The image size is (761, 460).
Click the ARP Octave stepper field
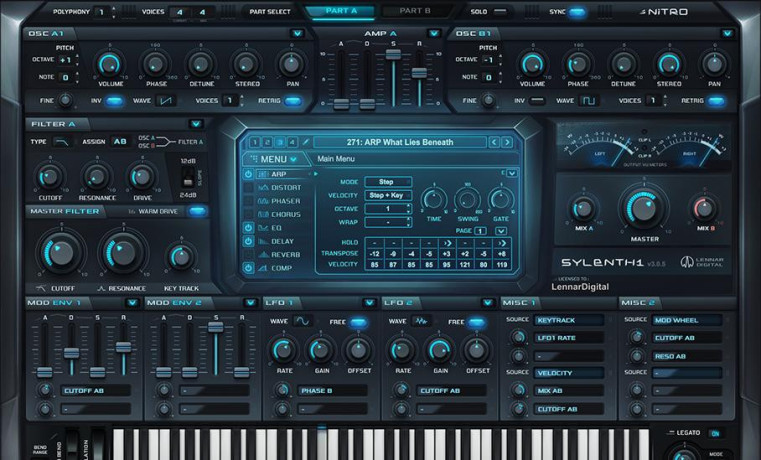coord(388,209)
